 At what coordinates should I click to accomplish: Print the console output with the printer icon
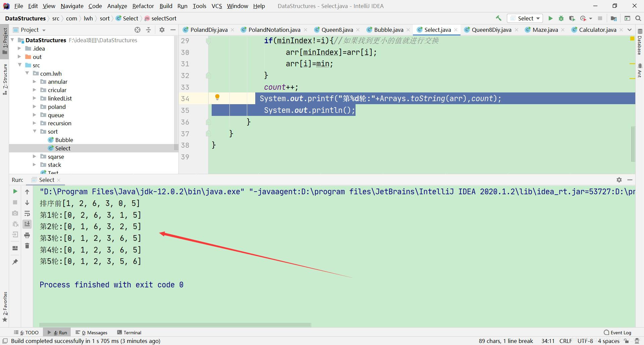pyautogui.click(x=27, y=235)
